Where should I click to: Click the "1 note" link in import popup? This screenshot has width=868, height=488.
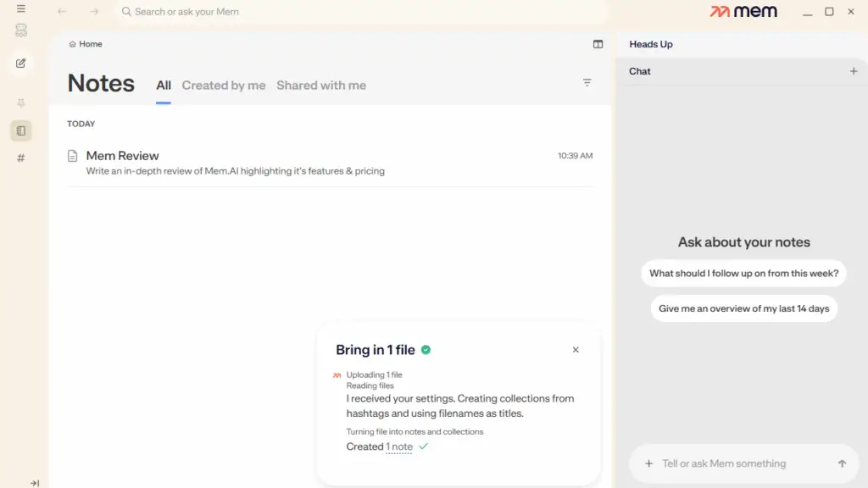click(399, 446)
